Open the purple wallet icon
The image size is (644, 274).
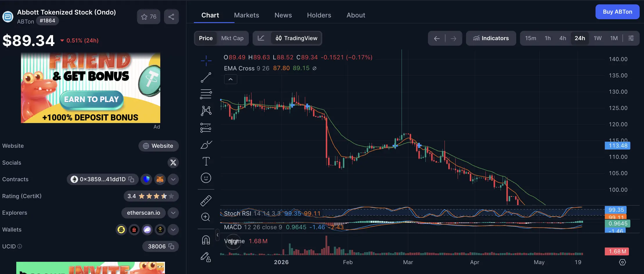click(147, 230)
